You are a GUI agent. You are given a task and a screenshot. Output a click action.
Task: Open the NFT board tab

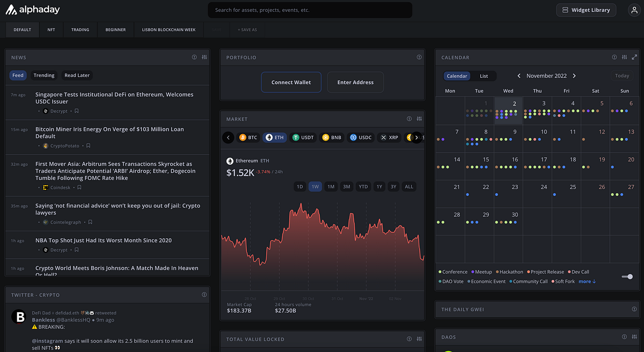coord(51,30)
